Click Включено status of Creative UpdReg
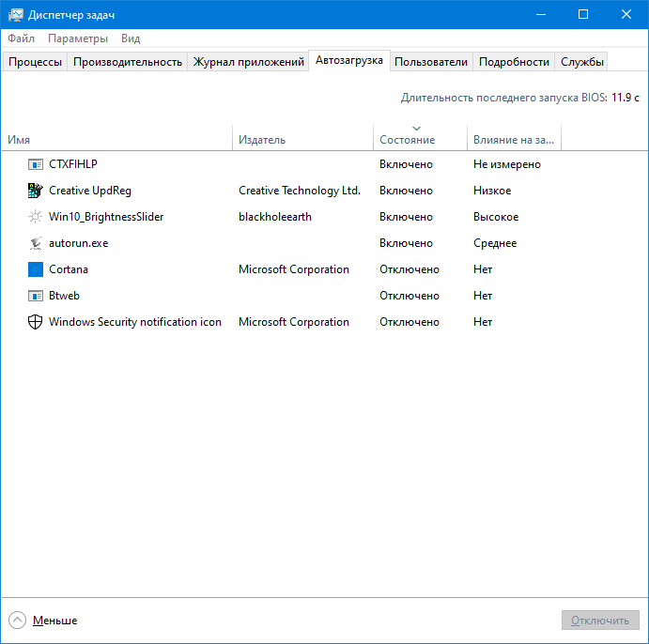Image resolution: width=649 pixels, height=644 pixels. click(x=406, y=191)
